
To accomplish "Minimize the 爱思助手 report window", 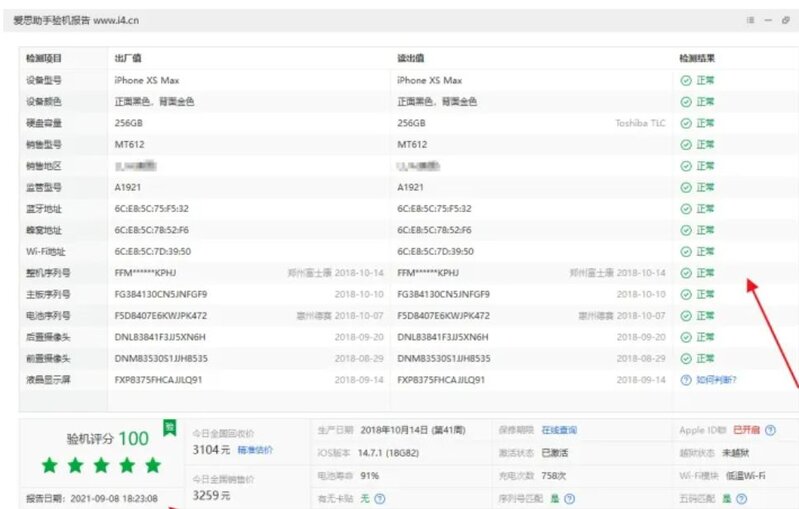I will point(768,20).
